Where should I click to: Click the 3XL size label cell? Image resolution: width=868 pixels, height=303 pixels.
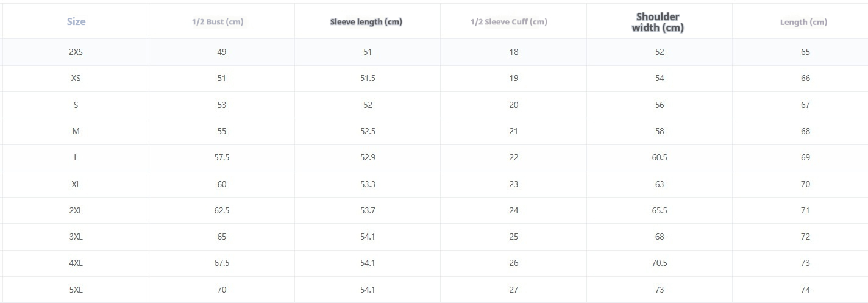[x=76, y=237]
